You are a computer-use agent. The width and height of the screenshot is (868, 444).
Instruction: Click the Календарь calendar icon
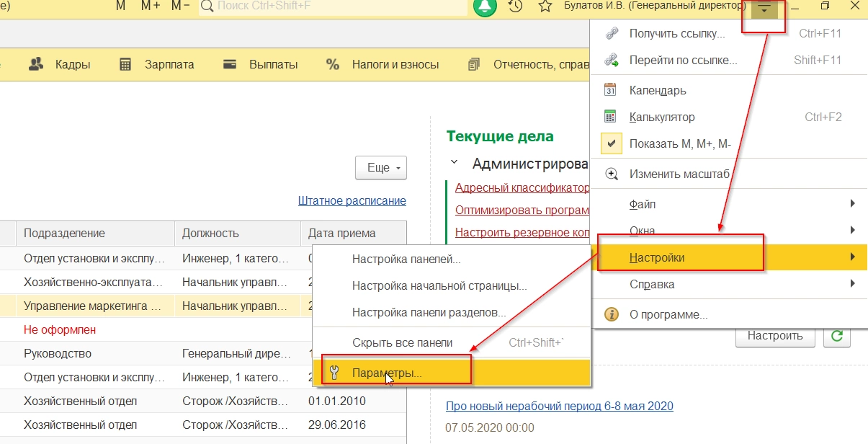[611, 91]
